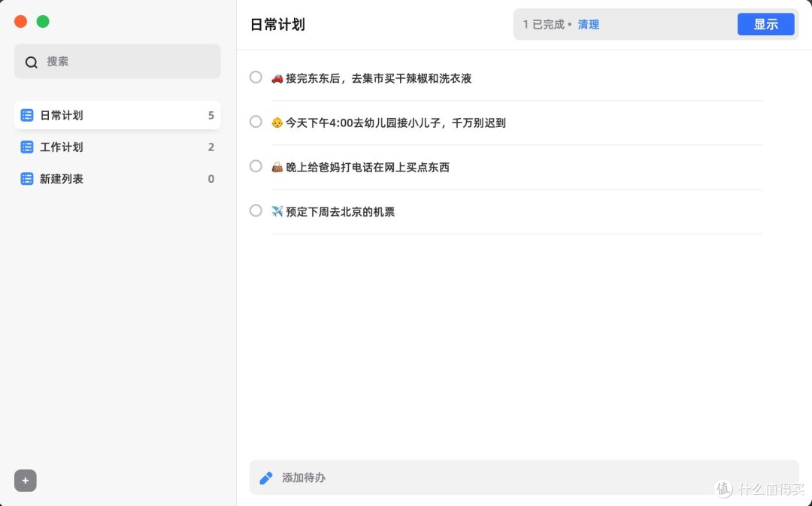The width and height of the screenshot is (812, 506).
Task: Click the 添加待办 input field
Action: [x=524, y=477]
